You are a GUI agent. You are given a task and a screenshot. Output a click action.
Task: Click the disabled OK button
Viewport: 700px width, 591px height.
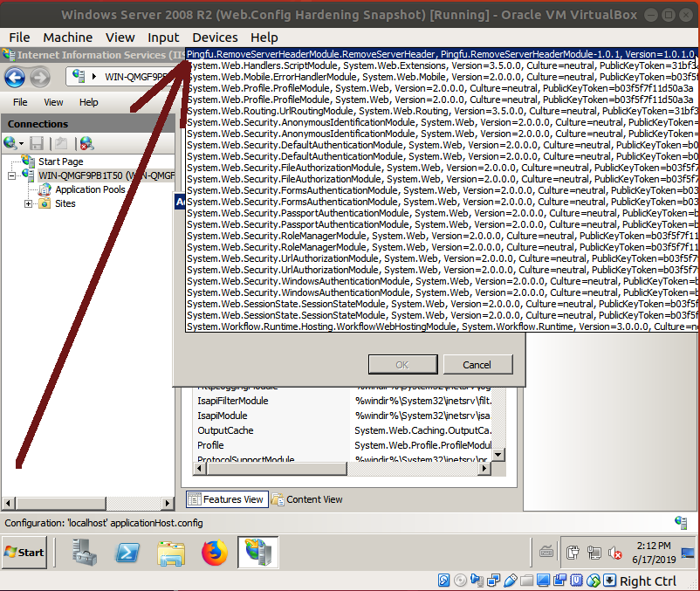pyautogui.click(x=402, y=365)
